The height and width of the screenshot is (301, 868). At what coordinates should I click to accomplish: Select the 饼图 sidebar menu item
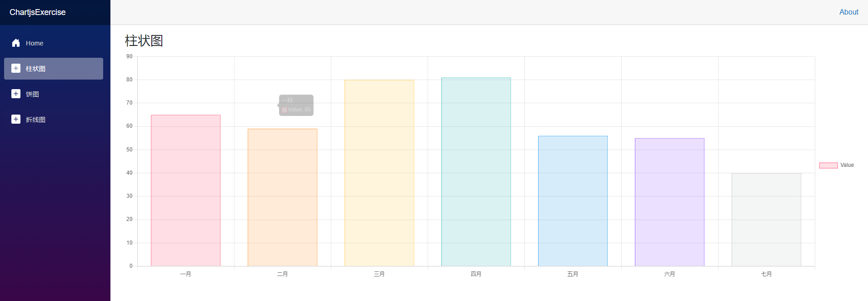pyautogui.click(x=32, y=94)
